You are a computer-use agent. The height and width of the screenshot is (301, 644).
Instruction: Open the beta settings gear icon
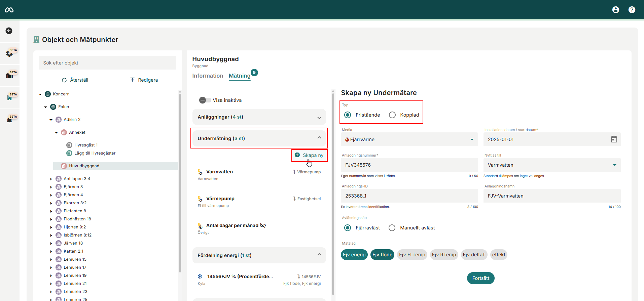[x=9, y=53]
